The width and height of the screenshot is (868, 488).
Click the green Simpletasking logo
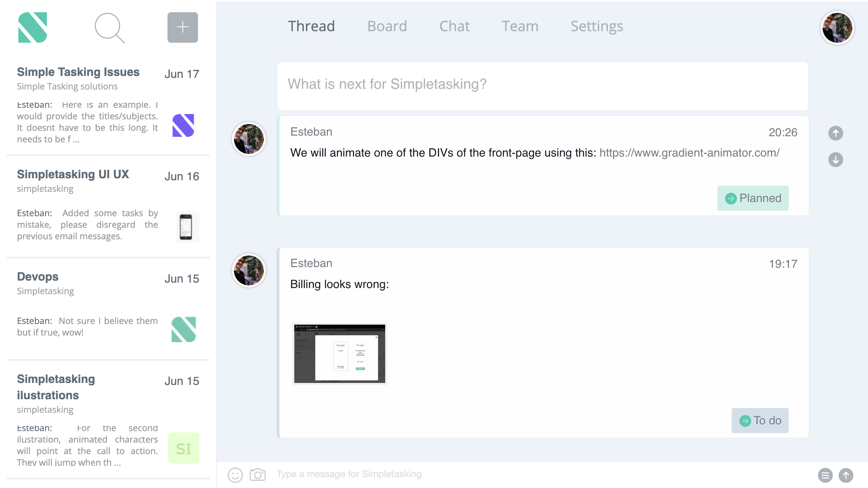pyautogui.click(x=33, y=27)
